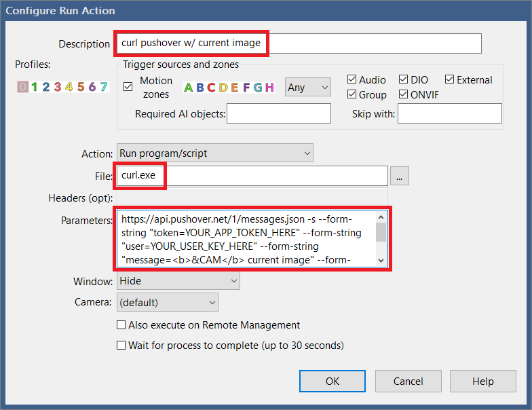Image resolution: width=532 pixels, height=410 pixels.
Task: Toggle motion zone E
Action: tap(234, 88)
